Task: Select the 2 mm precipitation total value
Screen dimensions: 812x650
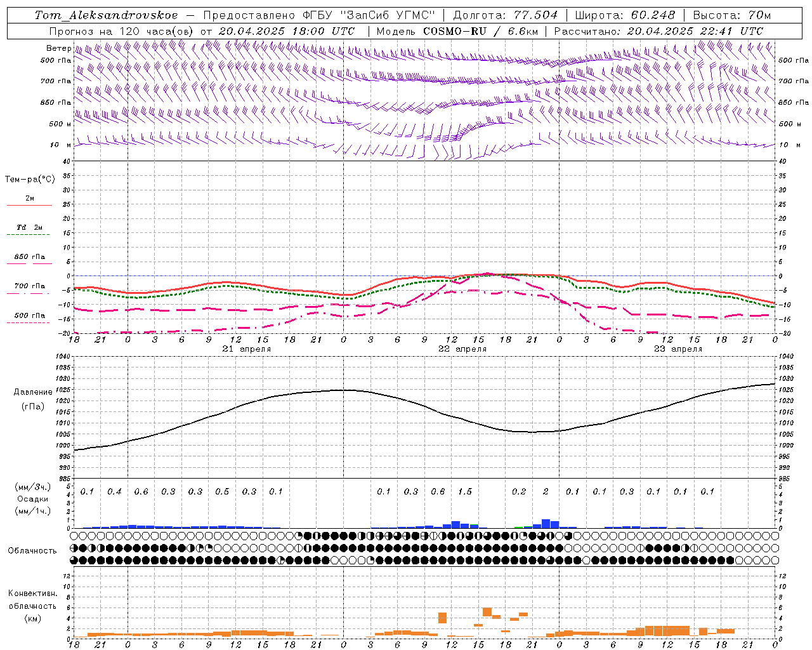Action: (x=546, y=491)
